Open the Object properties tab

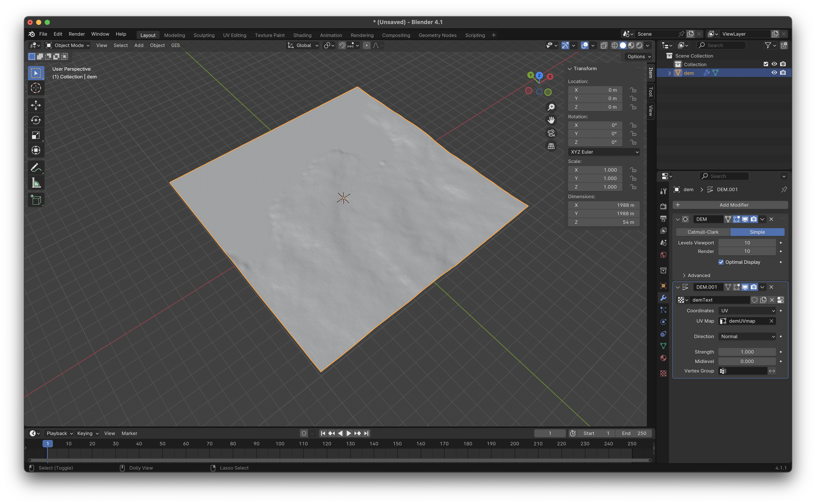663,285
